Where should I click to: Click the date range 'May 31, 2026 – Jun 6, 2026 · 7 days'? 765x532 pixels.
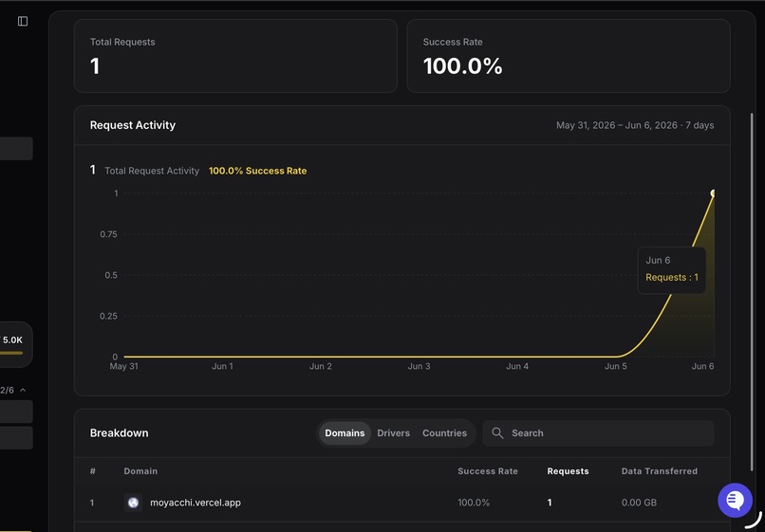[x=635, y=125]
